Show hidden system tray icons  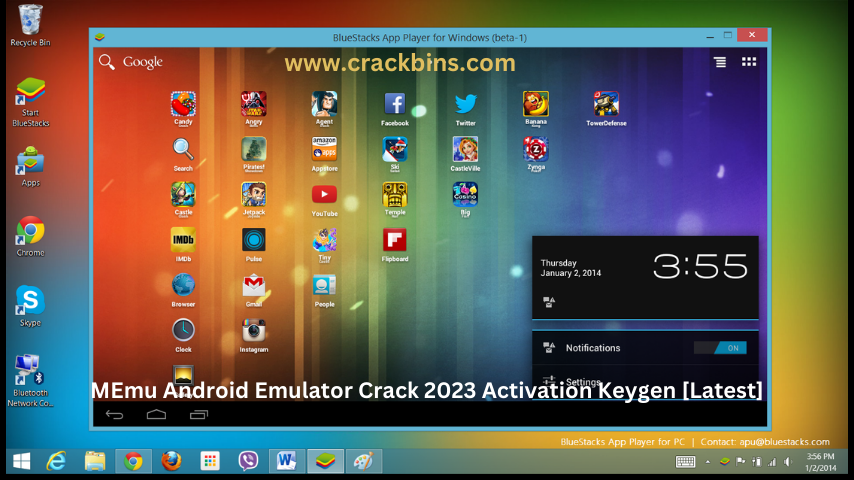[x=707, y=462]
